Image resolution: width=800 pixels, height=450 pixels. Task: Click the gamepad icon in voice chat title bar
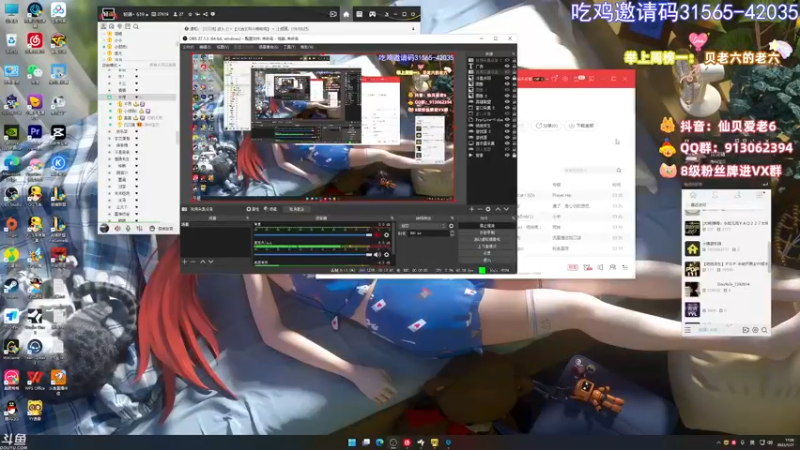coord(372,14)
